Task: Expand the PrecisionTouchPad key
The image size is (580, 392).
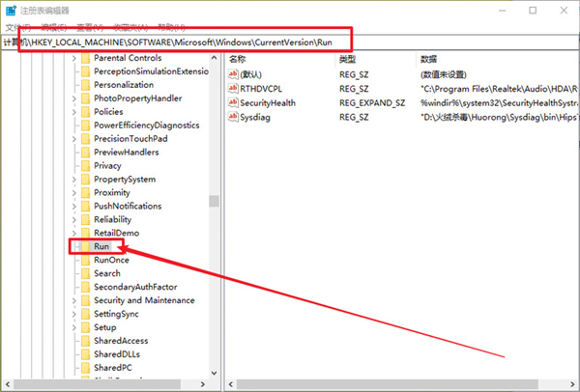Action: 74,139
